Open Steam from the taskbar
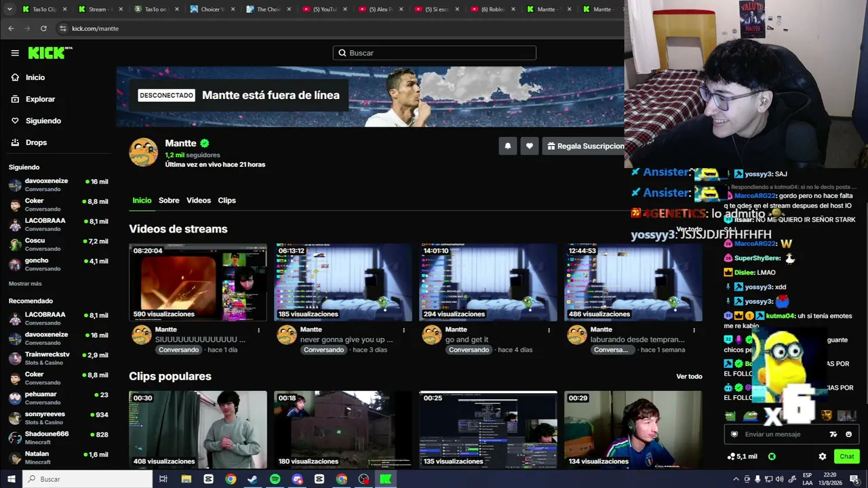The height and width of the screenshot is (488, 868). pos(252,479)
